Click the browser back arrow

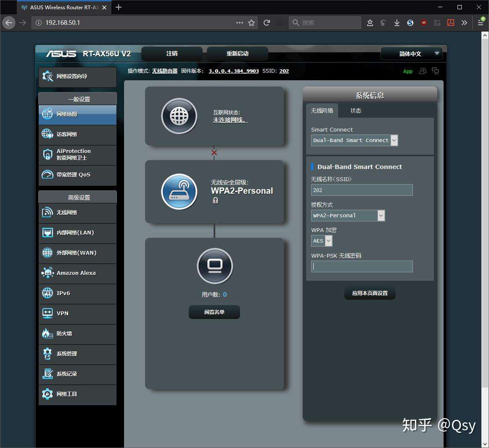point(9,23)
